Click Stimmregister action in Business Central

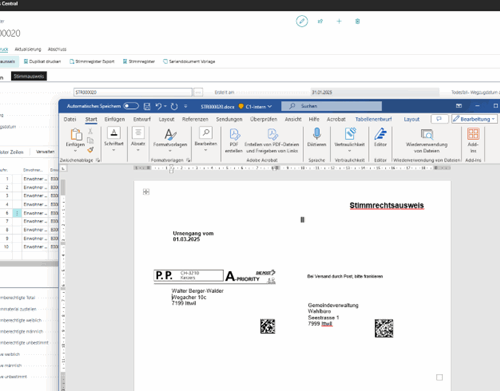coord(139,61)
